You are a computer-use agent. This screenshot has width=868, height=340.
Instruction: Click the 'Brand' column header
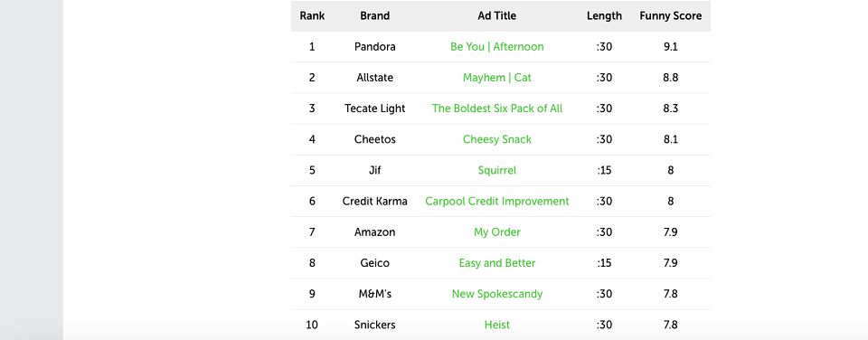[374, 16]
